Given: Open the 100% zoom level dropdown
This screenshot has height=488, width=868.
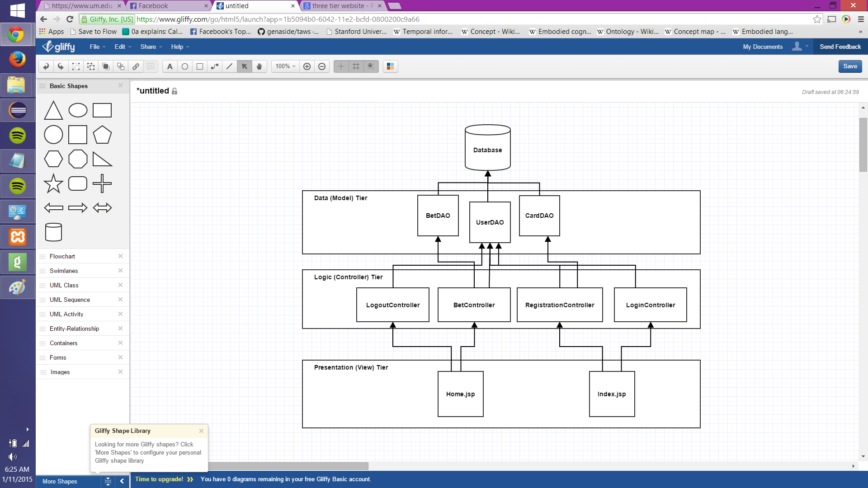Looking at the screenshot, I should click(x=285, y=66).
